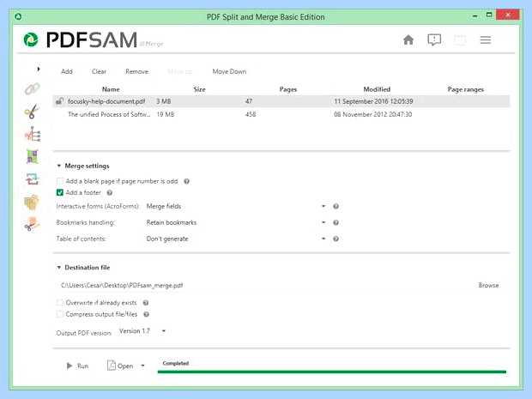532x399 pixels.
Task: Click Page ranges cell for focusky-help-document.pdf
Action: pos(465,101)
